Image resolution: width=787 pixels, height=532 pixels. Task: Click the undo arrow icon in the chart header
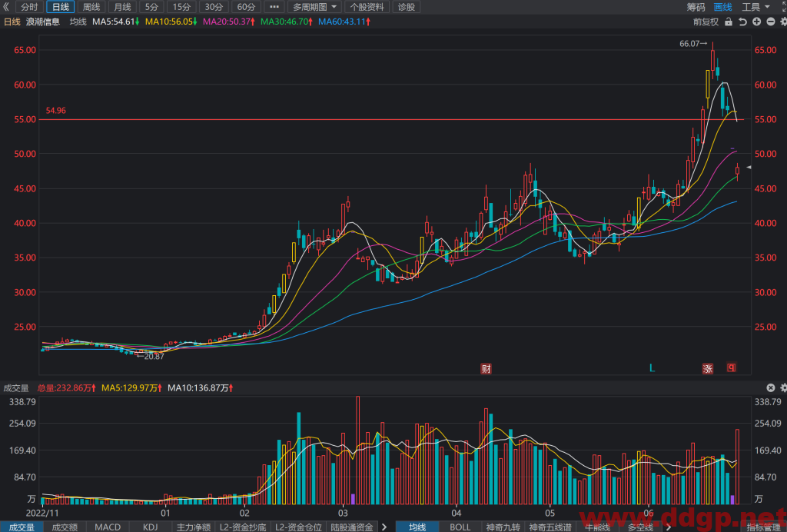coord(742,22)
